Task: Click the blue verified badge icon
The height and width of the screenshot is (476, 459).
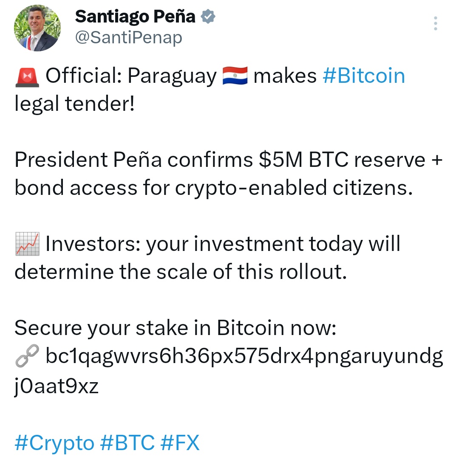Action: pos(208,17)
